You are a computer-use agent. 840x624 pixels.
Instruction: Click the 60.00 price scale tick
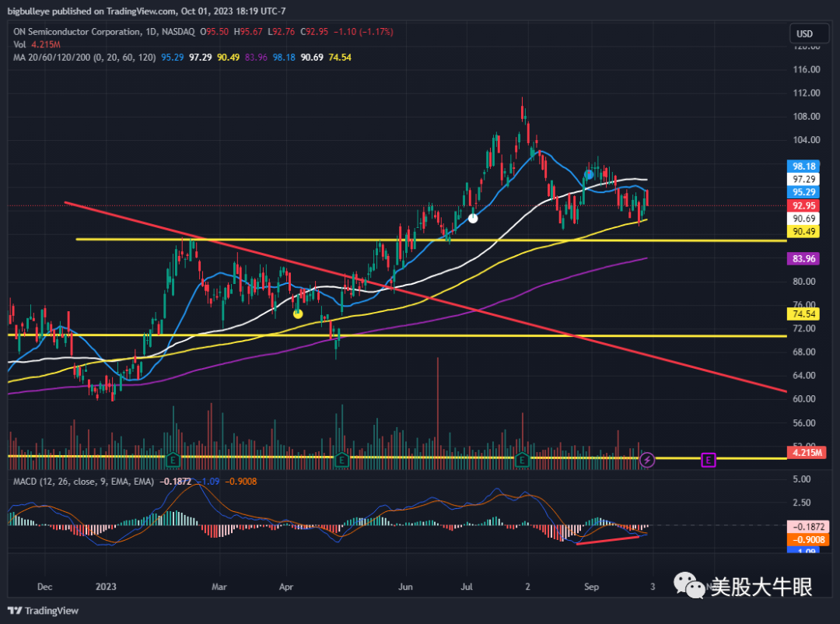pos(803,399)
